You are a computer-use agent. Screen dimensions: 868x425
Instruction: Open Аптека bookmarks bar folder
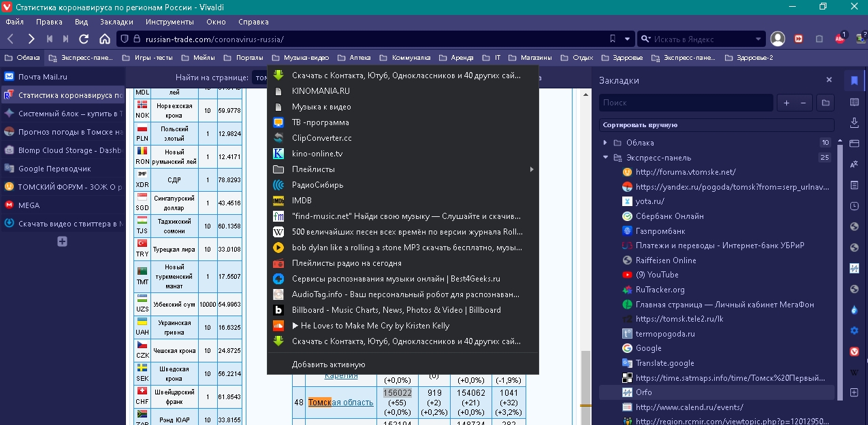coord(355,58)
